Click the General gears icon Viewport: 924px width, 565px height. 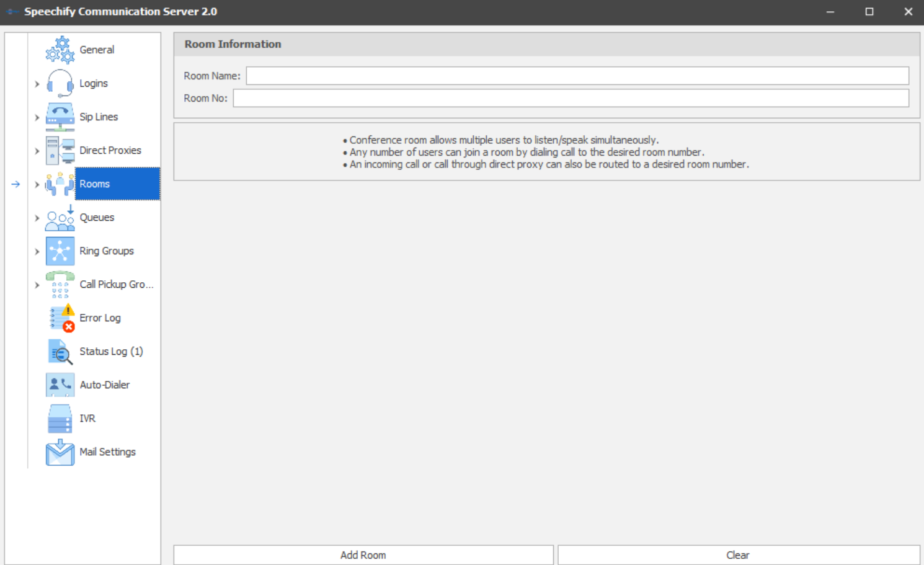click(60, 50)
